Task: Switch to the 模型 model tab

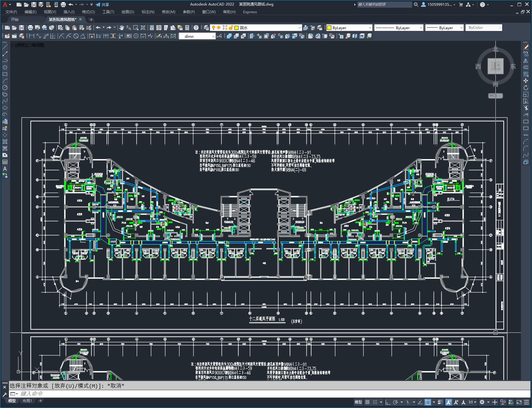Action: (12, 401)
